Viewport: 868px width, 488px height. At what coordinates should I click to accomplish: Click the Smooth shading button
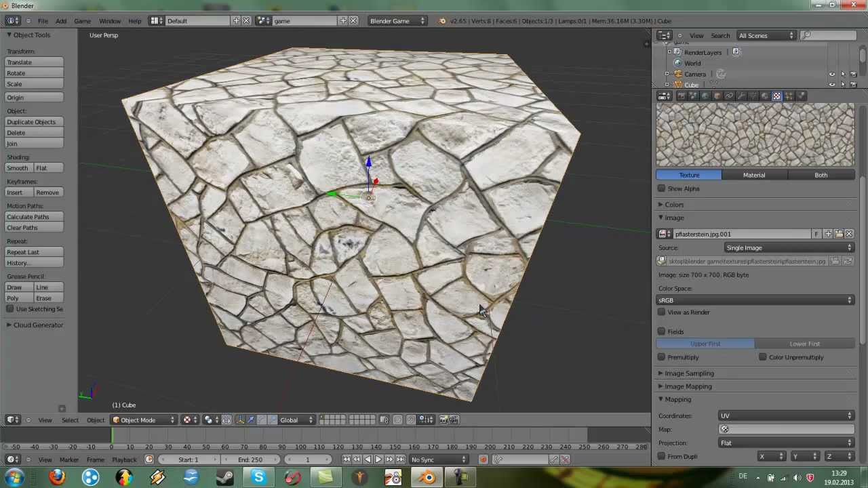pyautogui.click(x=19, y=168)
